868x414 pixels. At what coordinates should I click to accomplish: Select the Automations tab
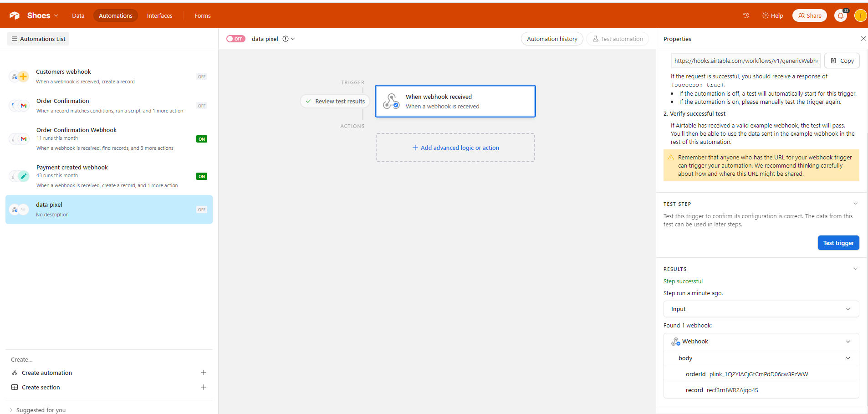click(116, 15)
